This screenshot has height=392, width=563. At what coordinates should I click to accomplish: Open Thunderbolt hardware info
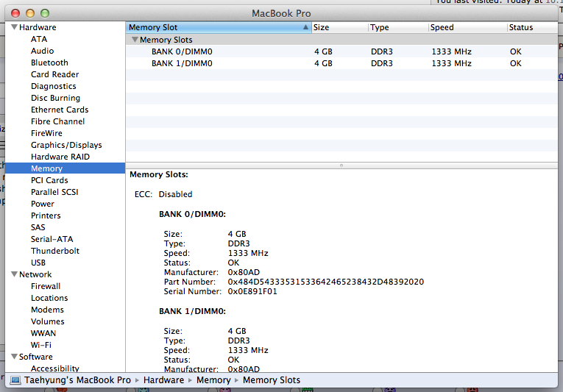55,251
